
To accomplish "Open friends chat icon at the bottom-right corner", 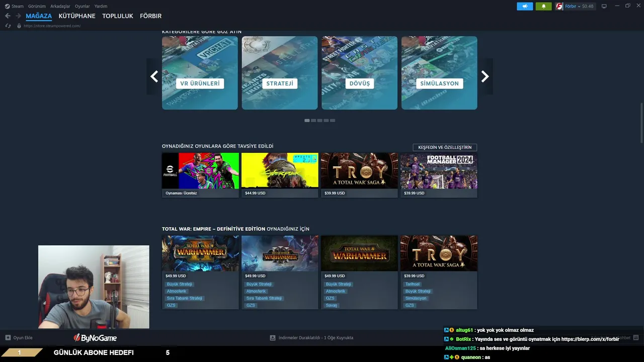I will pyautogui.click(x=636, y=337).
